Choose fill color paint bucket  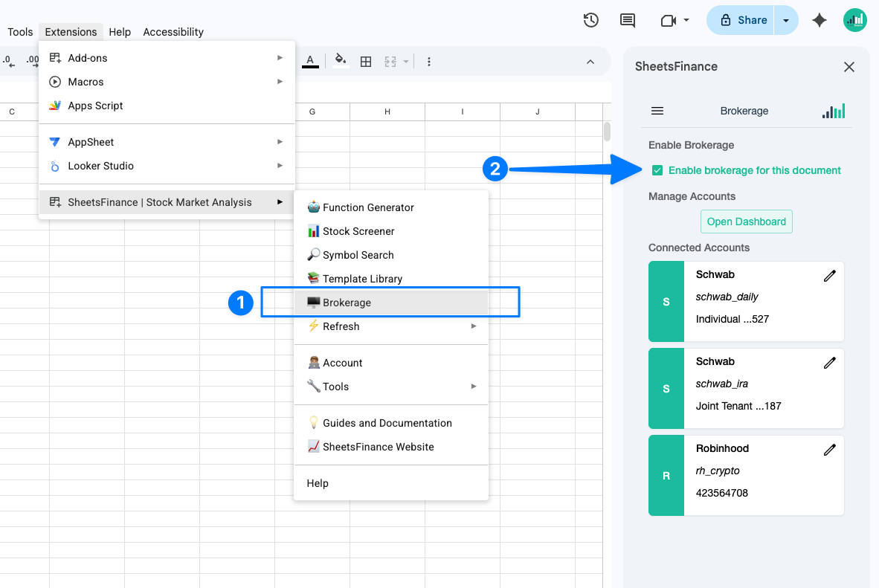click(341, 61)
